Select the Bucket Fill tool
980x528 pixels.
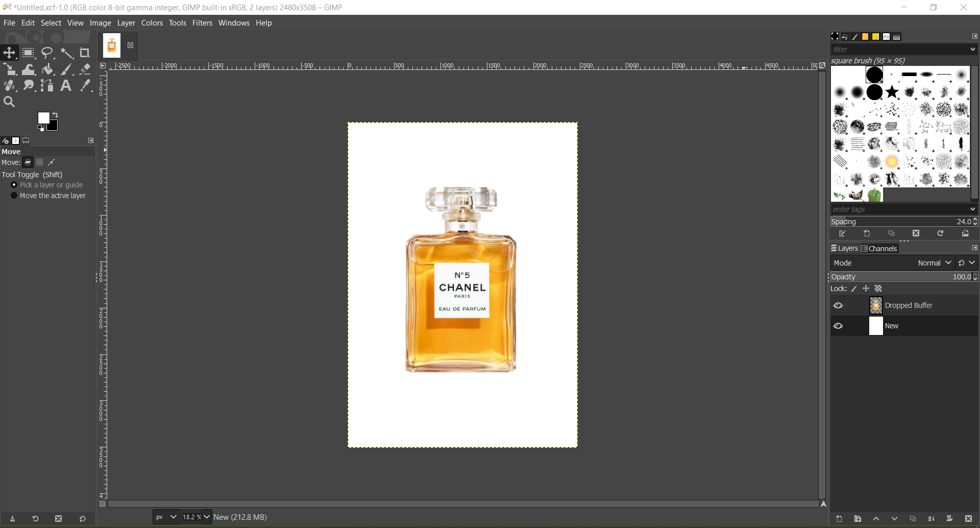click(48, 69)
